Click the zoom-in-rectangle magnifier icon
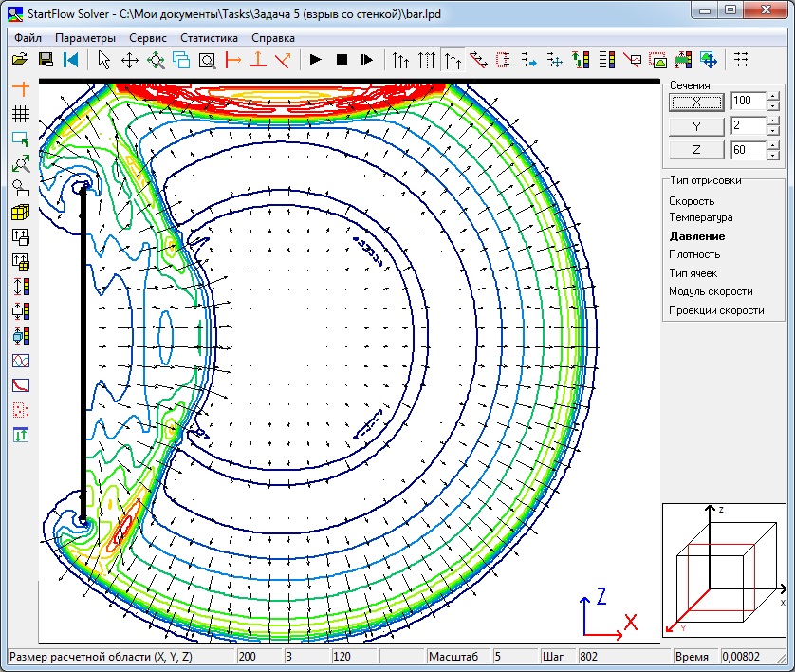 click(207, 61)
